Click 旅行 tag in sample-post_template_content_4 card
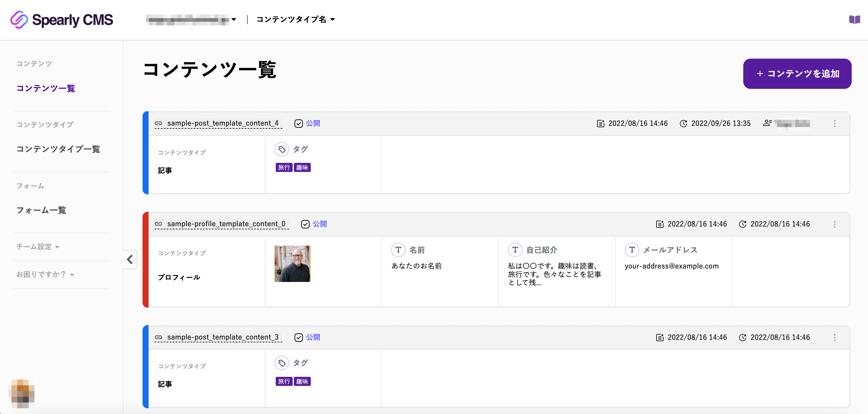868x414 pixels. coord(284,167)
